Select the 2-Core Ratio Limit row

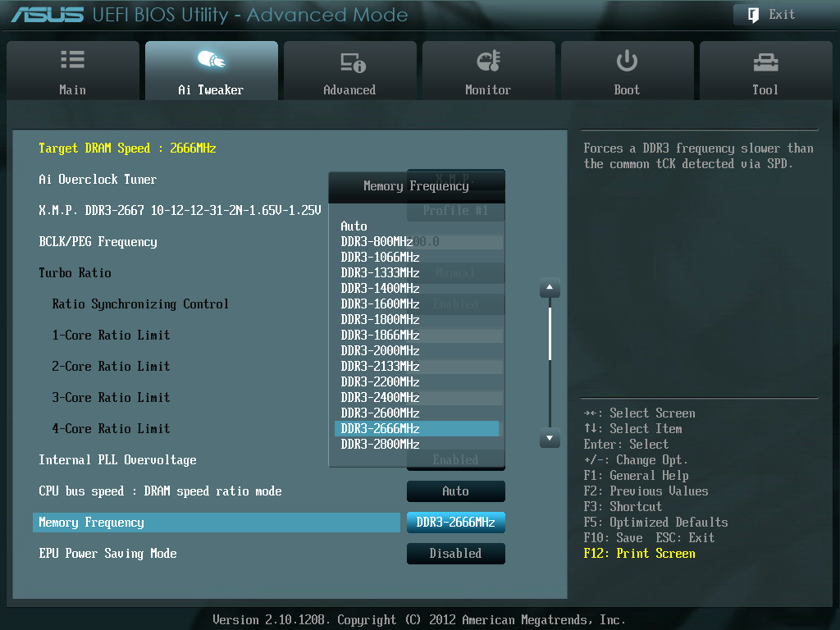[111, 366]
